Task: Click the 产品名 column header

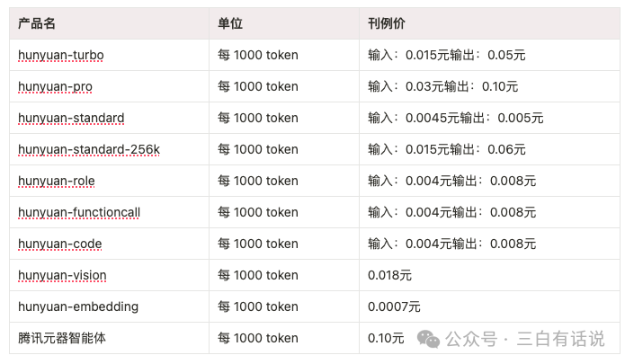Action: click(37, 23)
